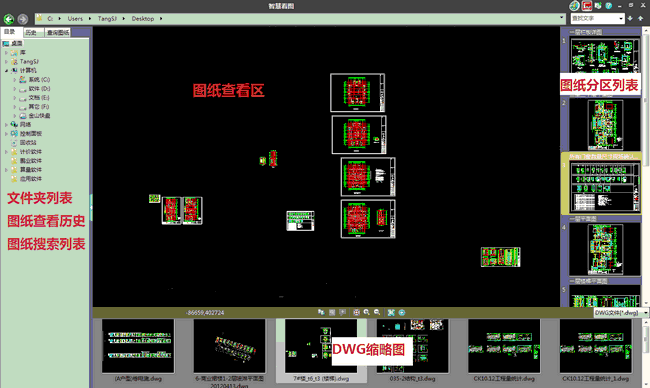650x388 pixels.
Task: Open the (A户型) DWG thumbnail
Action: 138,346
